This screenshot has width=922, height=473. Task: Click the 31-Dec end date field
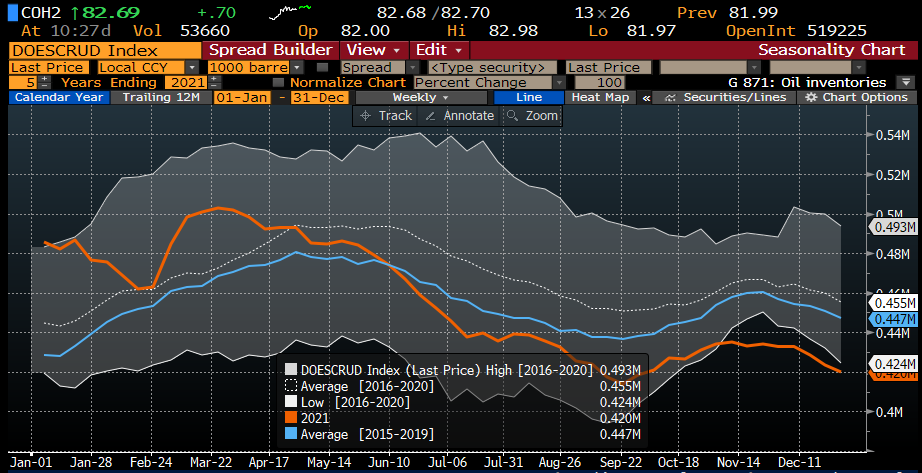pyautogui.click(x=319, y=98)
